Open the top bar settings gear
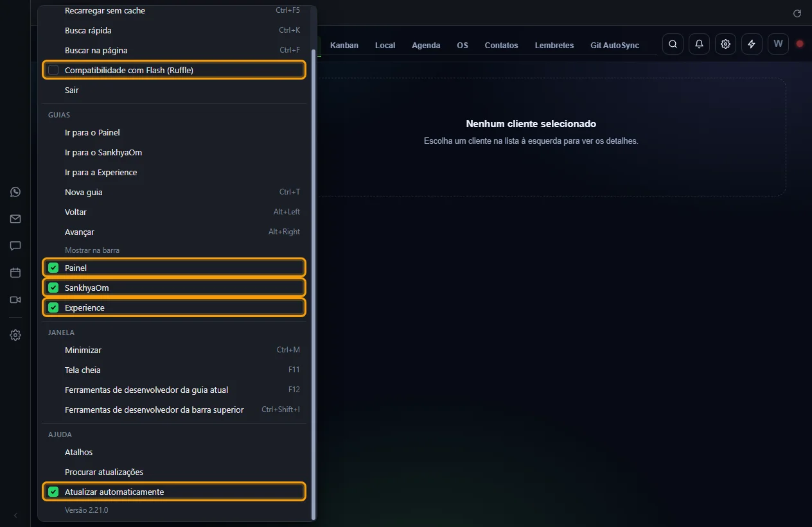This screenshot has width=812, height=527. [725, 44]
